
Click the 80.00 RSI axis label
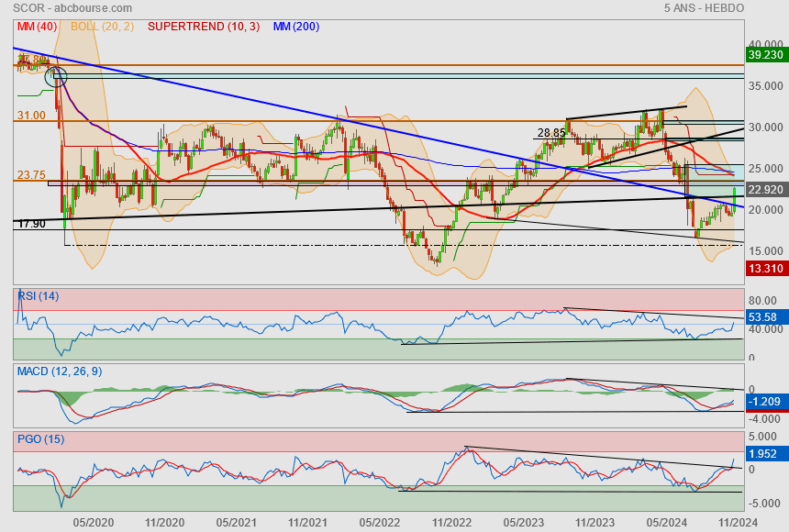tap(762, 301)
